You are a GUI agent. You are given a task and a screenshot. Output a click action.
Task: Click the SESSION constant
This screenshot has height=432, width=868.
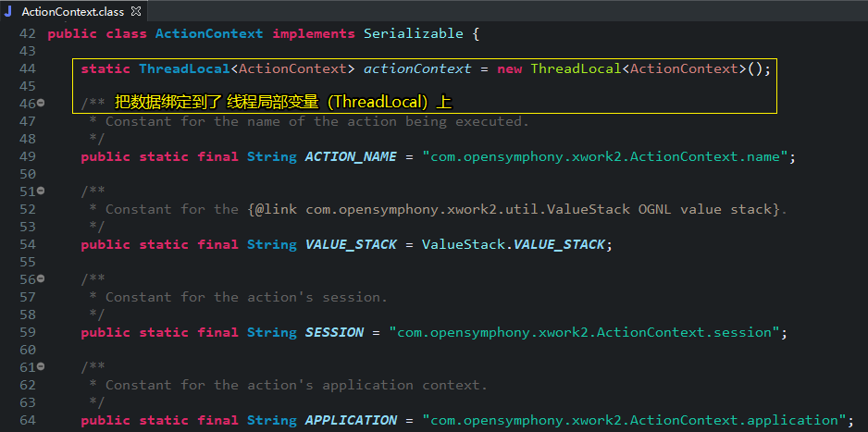pyautogui.click(x=334, y=332)
